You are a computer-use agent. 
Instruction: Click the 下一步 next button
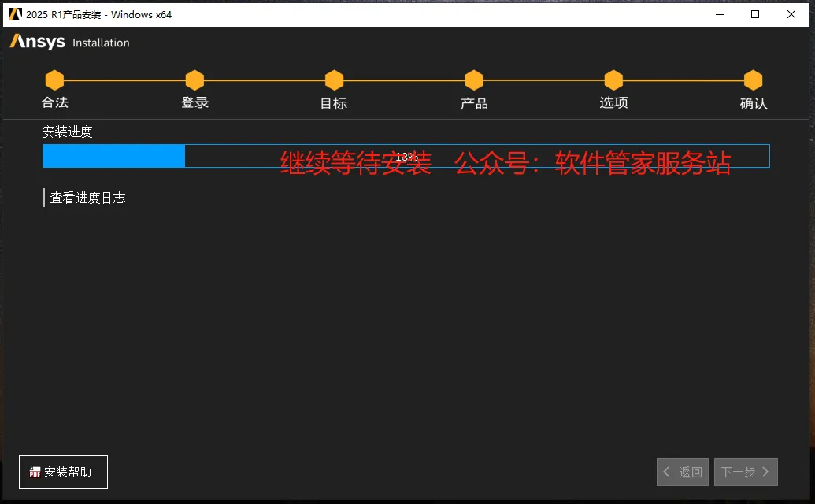[746, 472]
